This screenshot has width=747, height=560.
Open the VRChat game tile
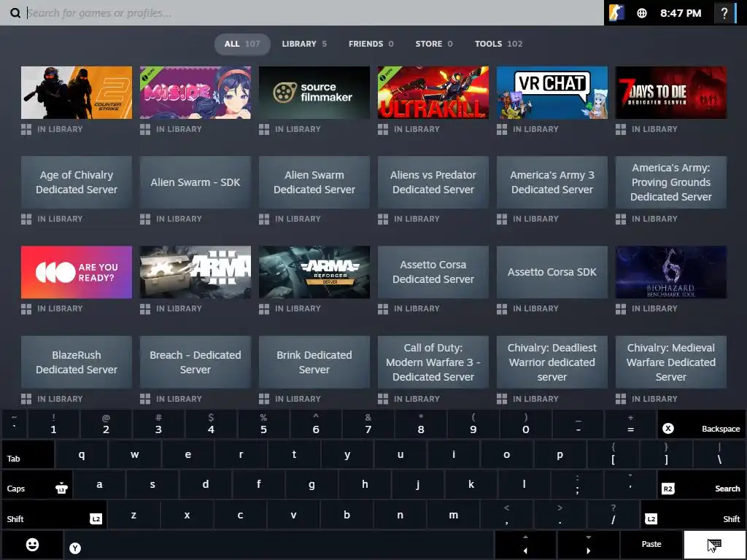pyautogui.click(x=552, y=93)
